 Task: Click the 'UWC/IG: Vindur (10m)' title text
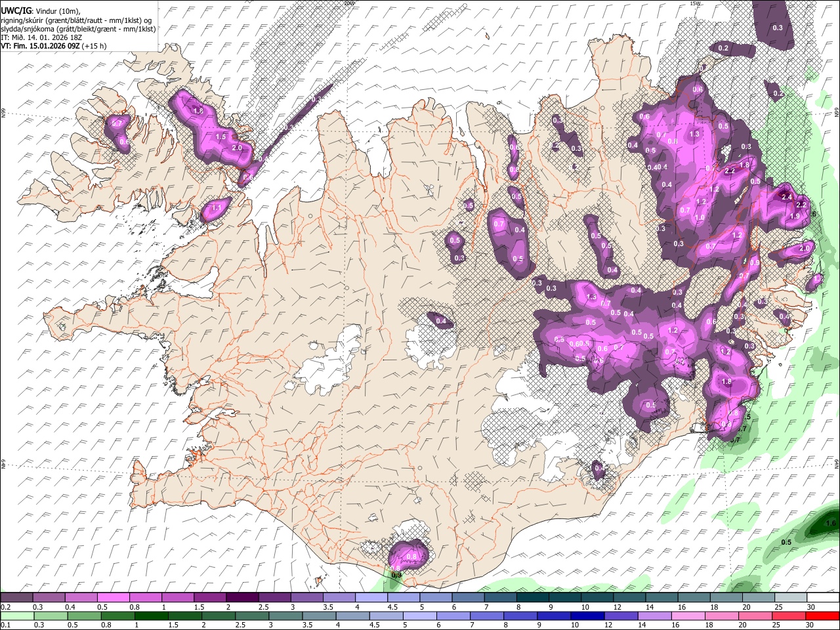tap(40, 10)
